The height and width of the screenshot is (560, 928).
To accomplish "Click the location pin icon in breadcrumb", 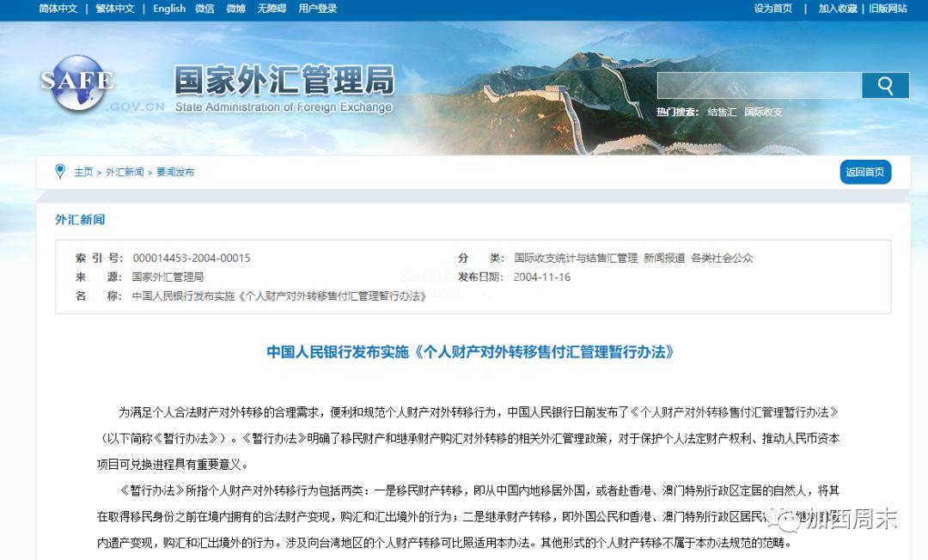I will click(x=60, y=172).
